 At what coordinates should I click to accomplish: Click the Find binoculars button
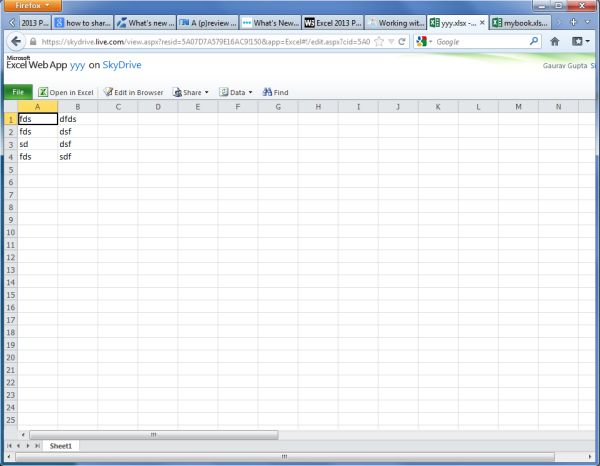[x=276, y=92]
